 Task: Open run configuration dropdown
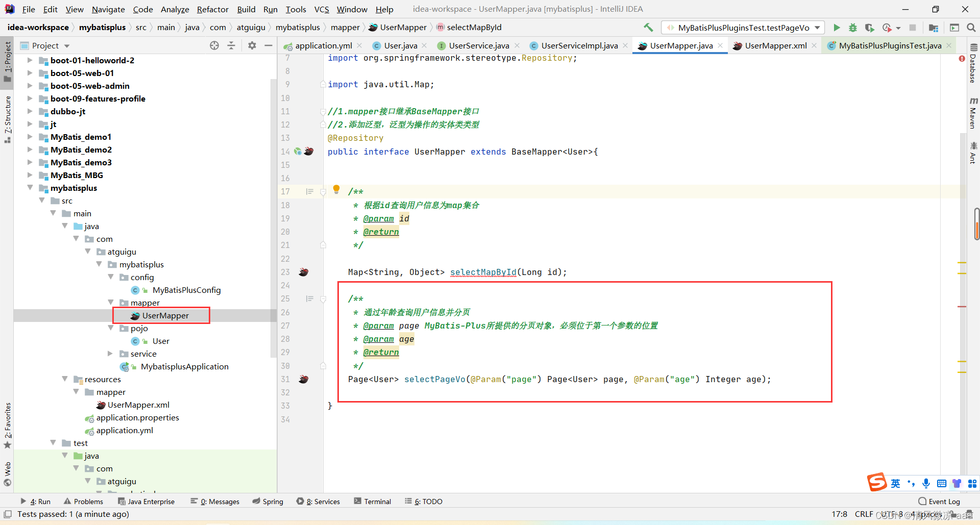click(x=818, y=28)
